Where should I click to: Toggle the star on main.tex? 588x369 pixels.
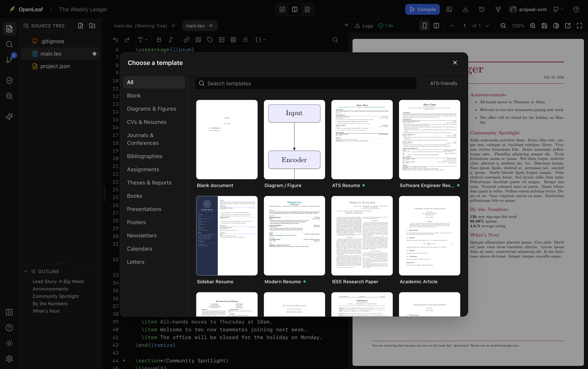click(94, 54)
